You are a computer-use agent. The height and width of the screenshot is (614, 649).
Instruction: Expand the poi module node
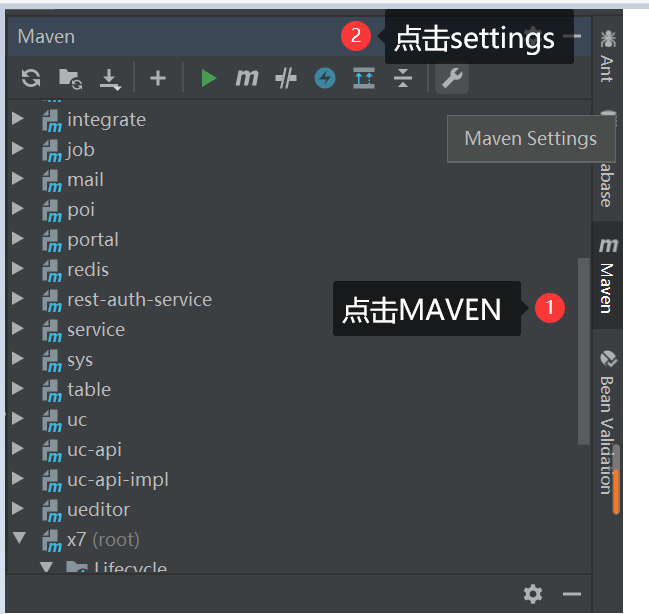pos(18,208)
